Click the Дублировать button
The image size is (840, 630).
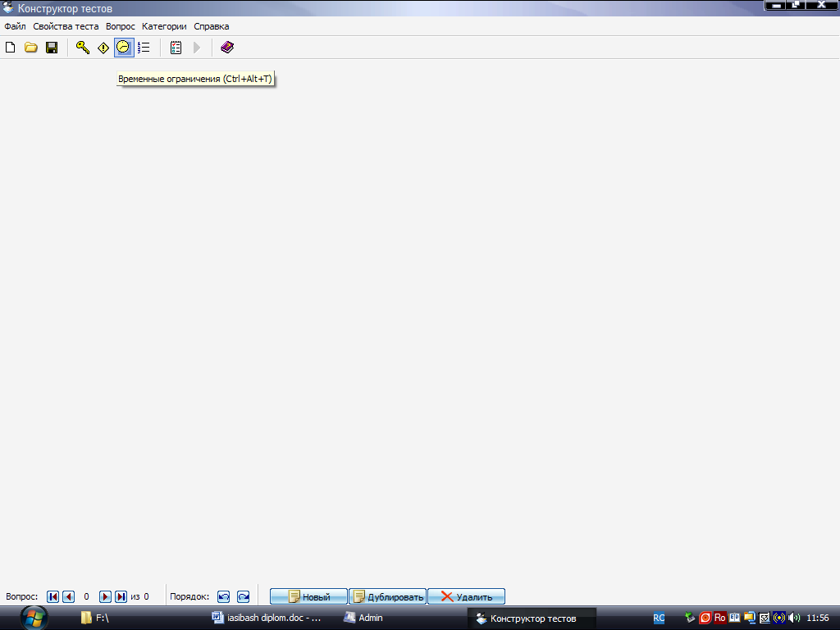387,596
